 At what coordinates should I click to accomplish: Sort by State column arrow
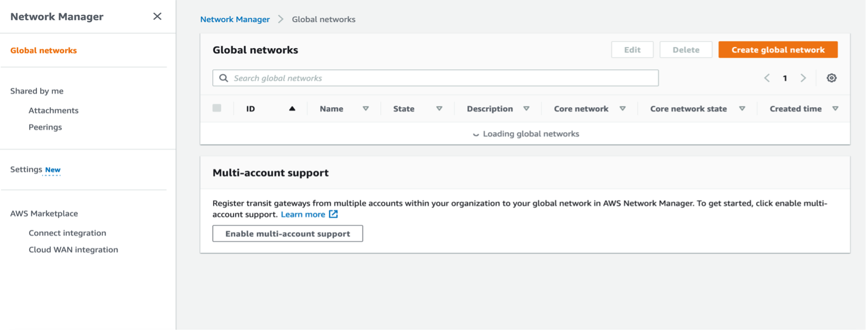[x=439, y=109]
